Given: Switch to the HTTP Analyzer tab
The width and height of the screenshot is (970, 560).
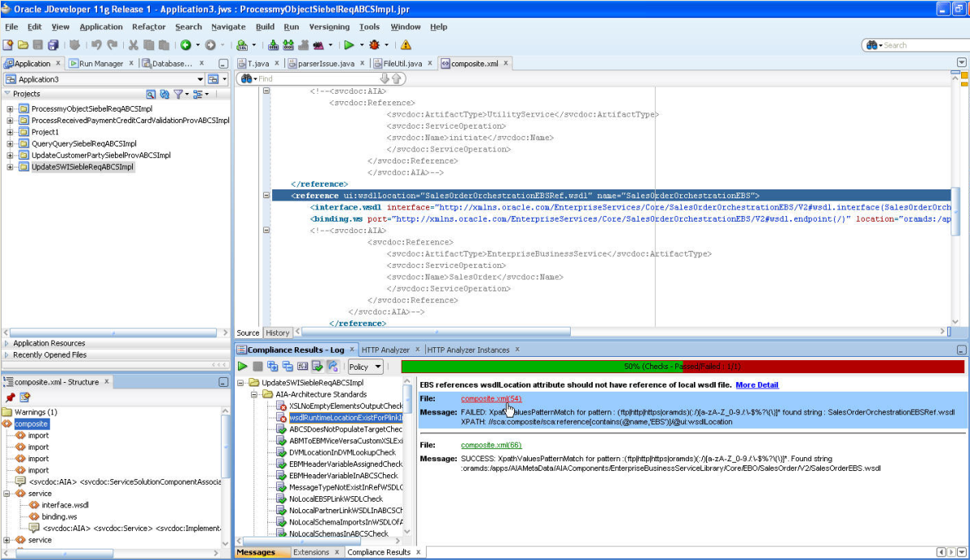Looking at the screenshot, I should point(385,350).
